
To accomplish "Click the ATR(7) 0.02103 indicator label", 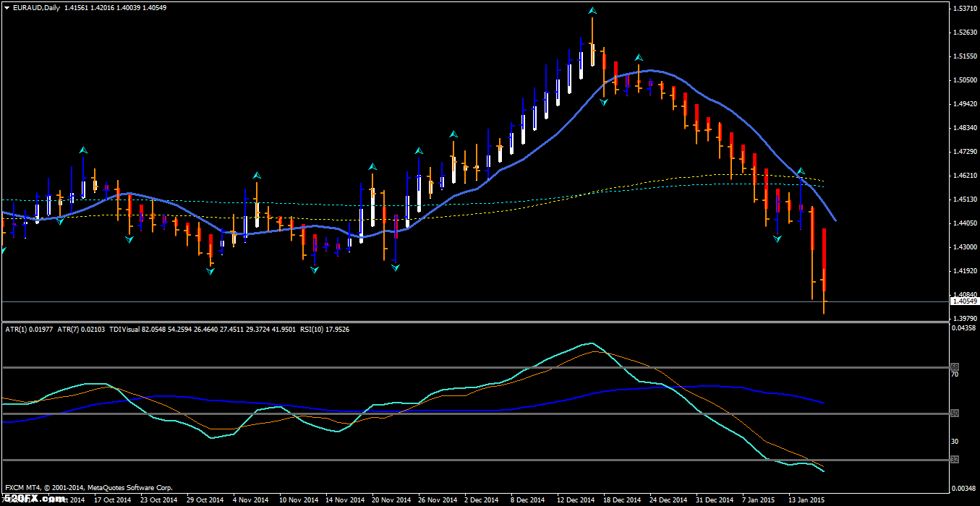I will coord(80,330).
